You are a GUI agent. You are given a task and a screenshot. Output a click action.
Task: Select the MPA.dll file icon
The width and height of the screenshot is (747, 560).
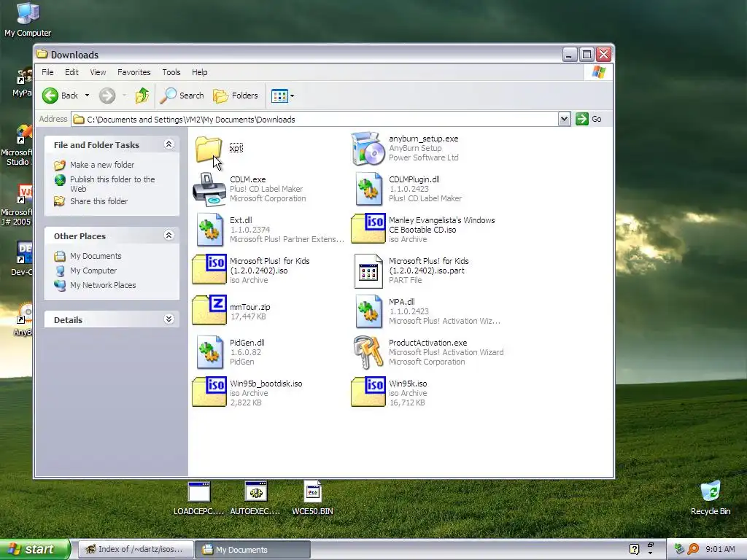pos(368,311)
